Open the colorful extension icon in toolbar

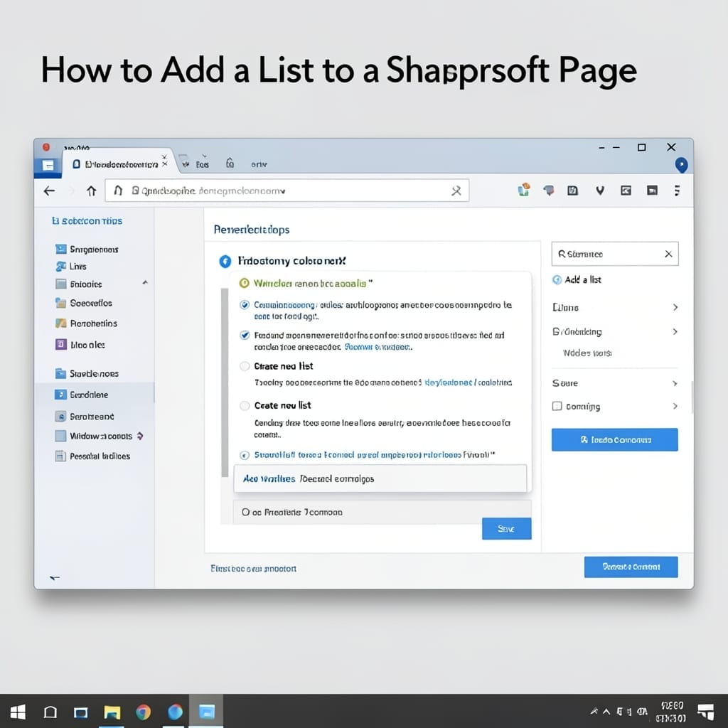pos(524,189)
